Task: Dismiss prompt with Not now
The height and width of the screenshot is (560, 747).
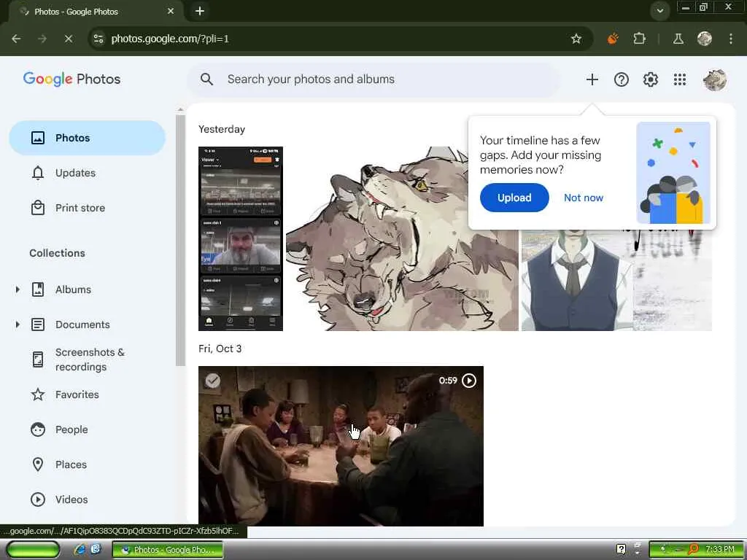Action: (584, 198)
